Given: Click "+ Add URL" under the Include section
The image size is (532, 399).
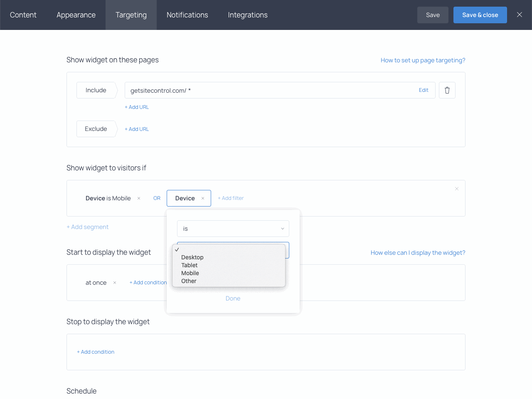Looking at the screenshot, I should [137, 107].
